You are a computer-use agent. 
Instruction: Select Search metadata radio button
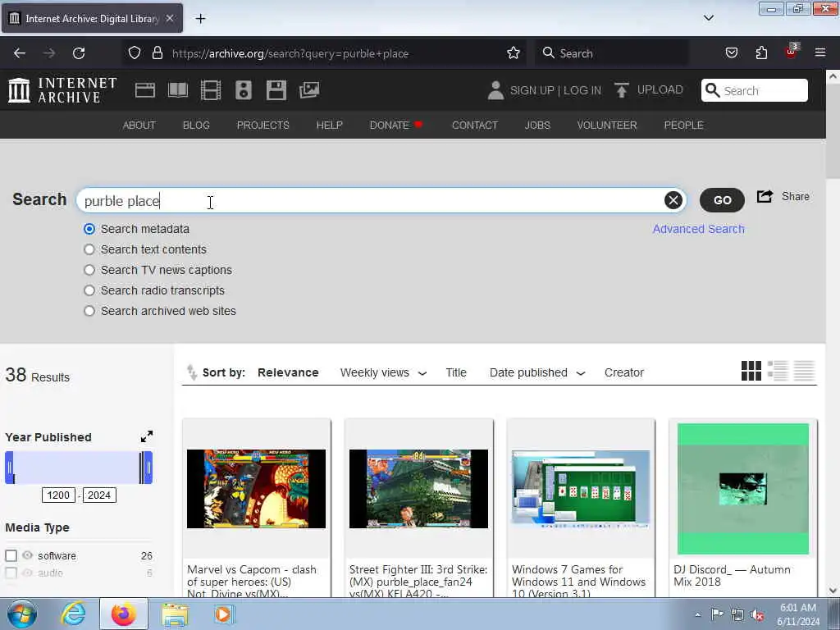[89, 229]
